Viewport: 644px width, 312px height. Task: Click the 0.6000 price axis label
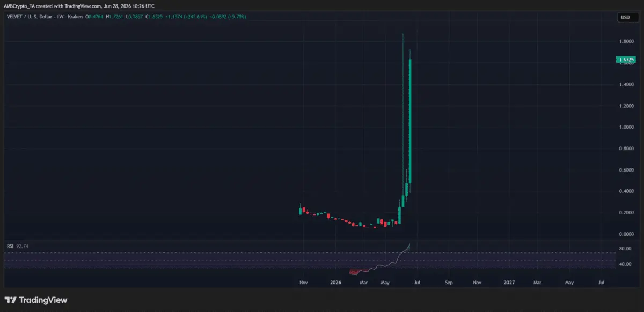pos(626,170)
